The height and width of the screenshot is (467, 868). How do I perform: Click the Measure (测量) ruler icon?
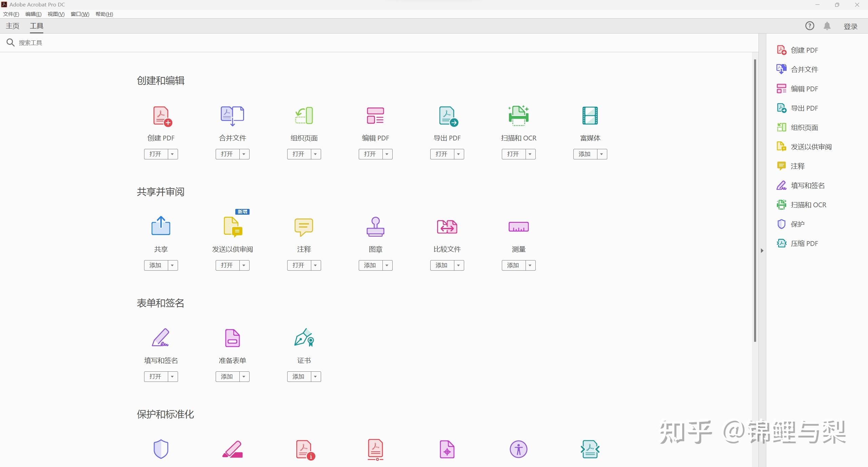point(518,227)
